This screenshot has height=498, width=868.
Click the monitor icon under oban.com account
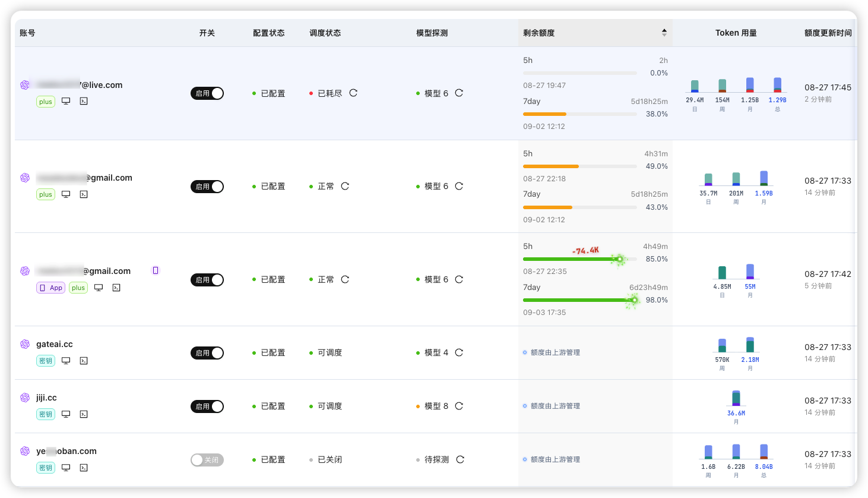coord(66,468)
